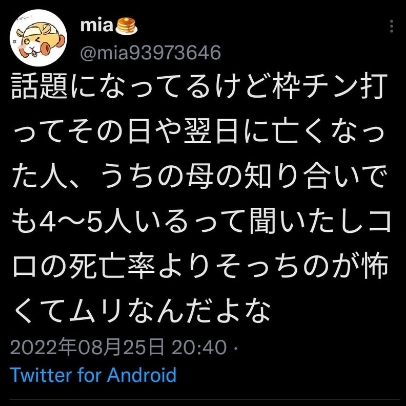Click the tweet line starting with ロの死亡率

[201, 266]
